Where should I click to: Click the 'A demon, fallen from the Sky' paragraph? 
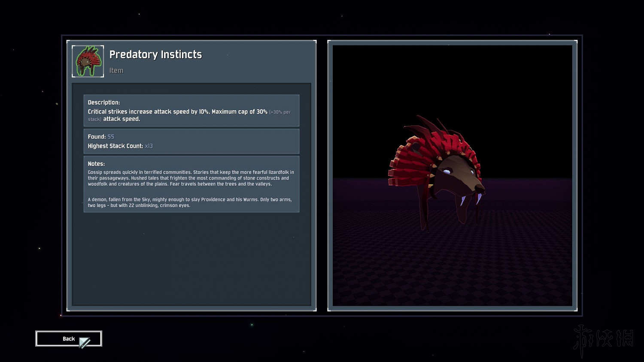coord(189,202)
